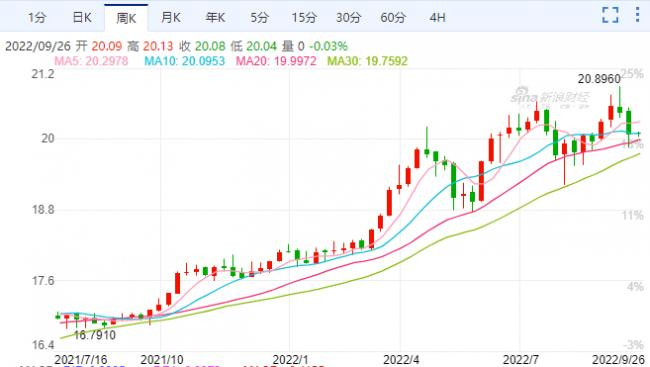Click the MA10: 20.0953 indicator label
The height and width of the screenshot is (367, 650).
pyautogui.click(x=184, y=61)
